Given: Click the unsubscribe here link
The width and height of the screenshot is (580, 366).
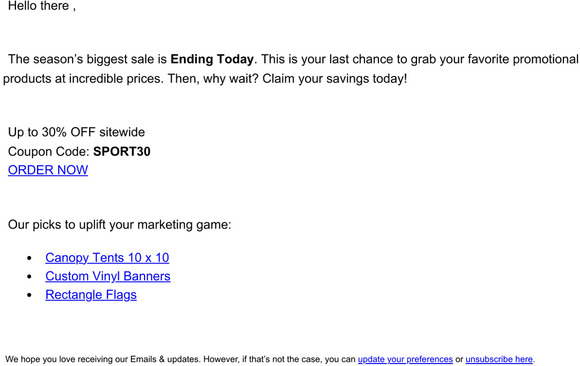Looking at the screenshot, I should pyautogui.click(x=499, y=359).
